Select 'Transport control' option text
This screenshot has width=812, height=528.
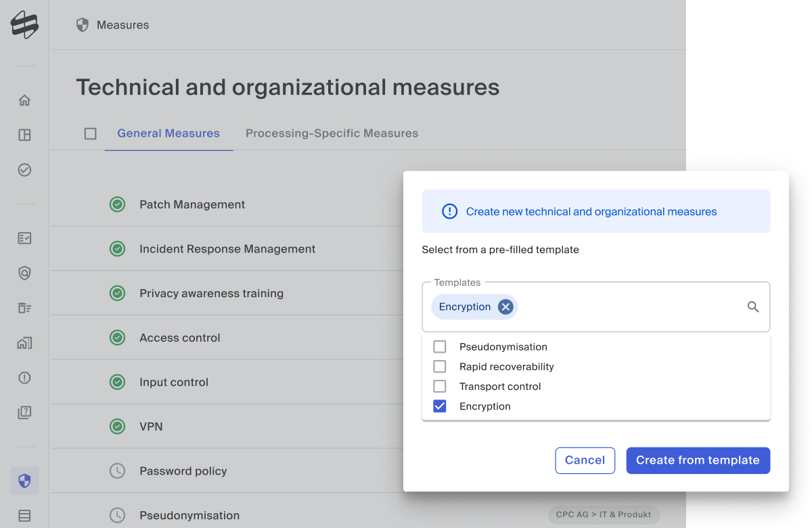click(x=500, y=387)
